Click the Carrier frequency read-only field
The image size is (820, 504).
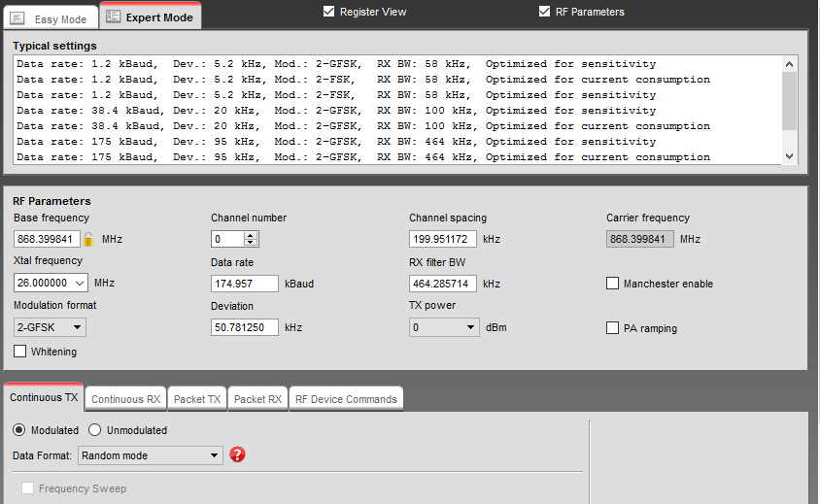[639, 239]
